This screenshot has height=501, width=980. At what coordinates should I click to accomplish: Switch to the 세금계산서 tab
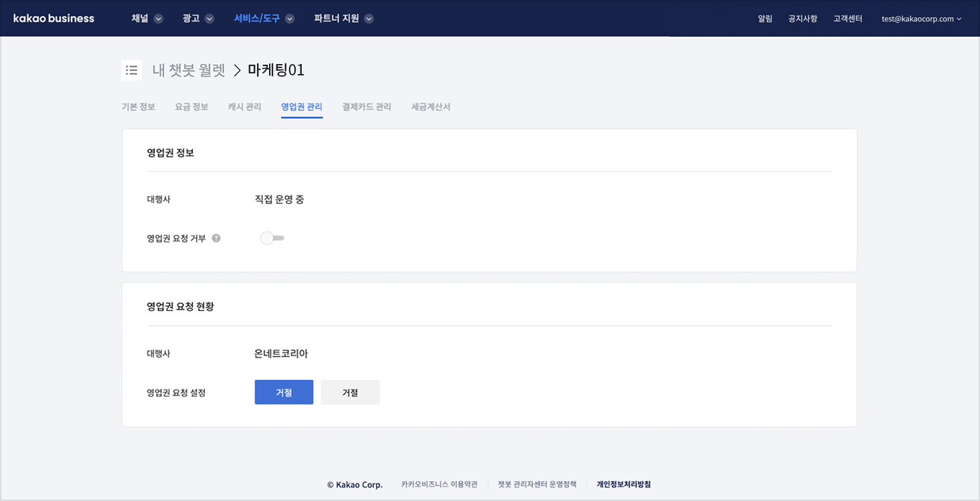431,107
